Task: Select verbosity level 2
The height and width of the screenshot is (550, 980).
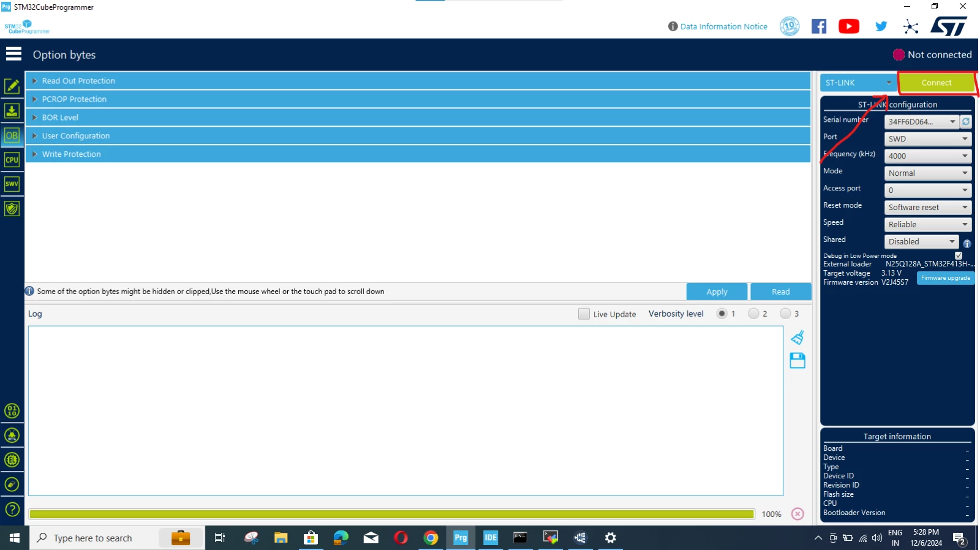Action: coord(753,314)
